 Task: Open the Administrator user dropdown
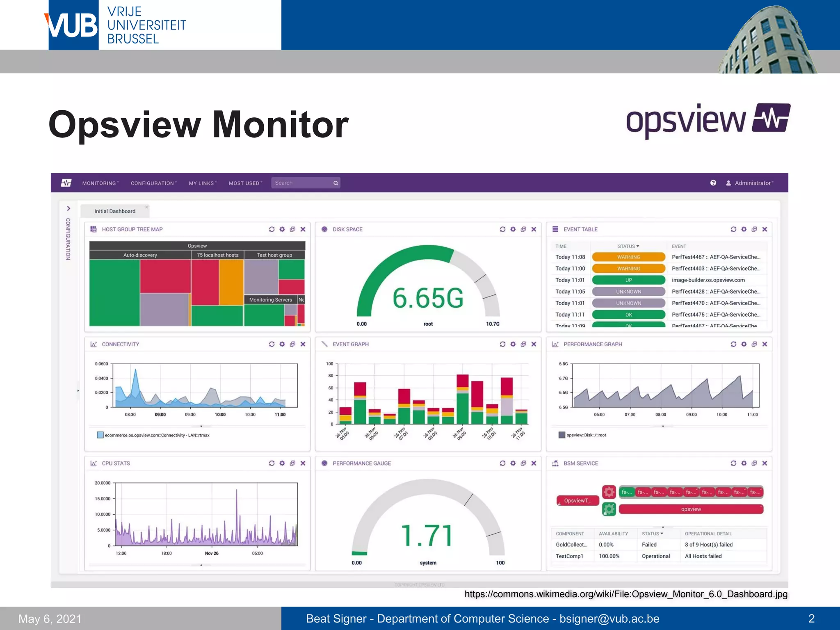click(753, 183)
